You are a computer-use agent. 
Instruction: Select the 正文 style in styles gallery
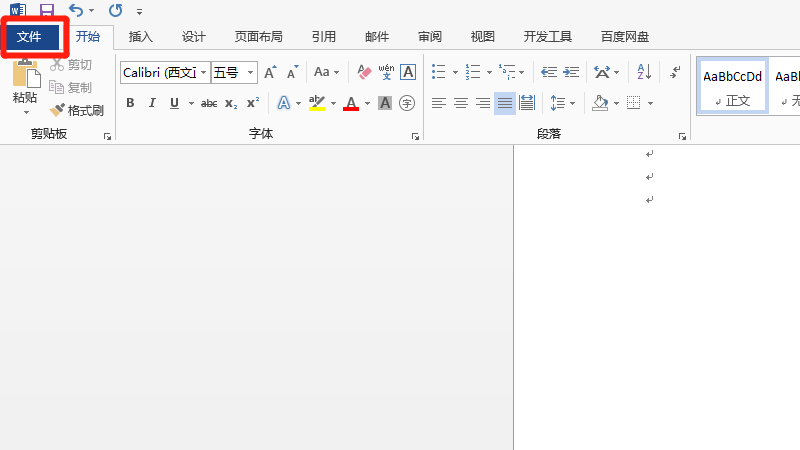(x=732, y=85)
